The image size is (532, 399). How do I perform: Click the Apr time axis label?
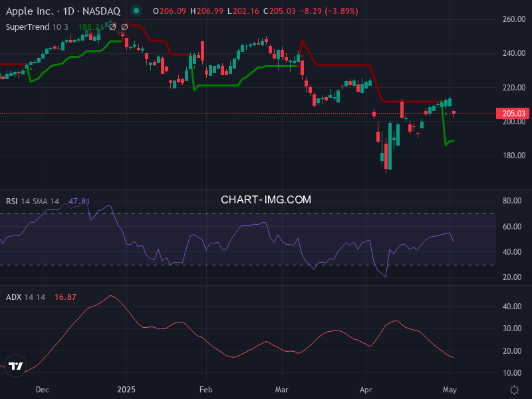click(x=366, y=390)
